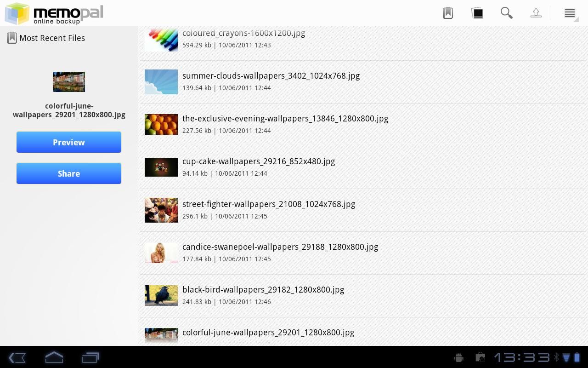
Task: Open the photos gallery view icon
Action: click(x=477, y=13)
